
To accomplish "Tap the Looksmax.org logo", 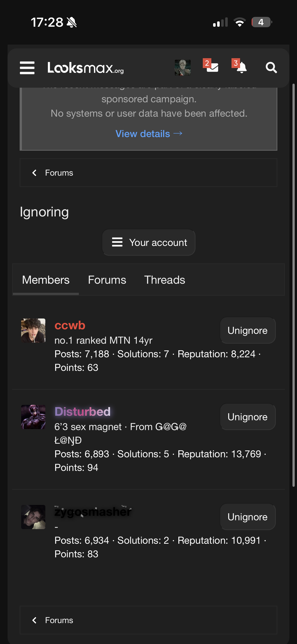I will pos(86,68).
